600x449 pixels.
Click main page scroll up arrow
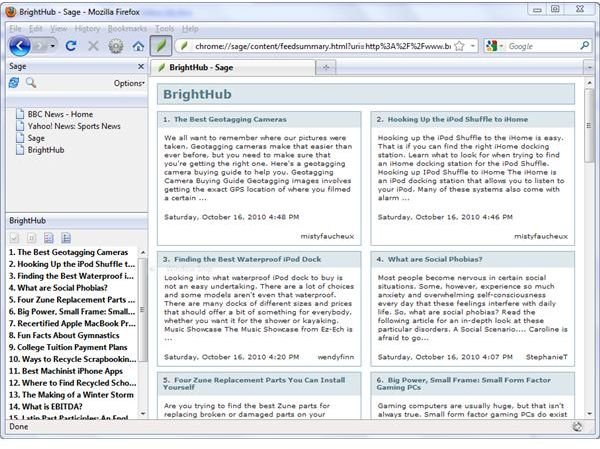pos(589,83)
